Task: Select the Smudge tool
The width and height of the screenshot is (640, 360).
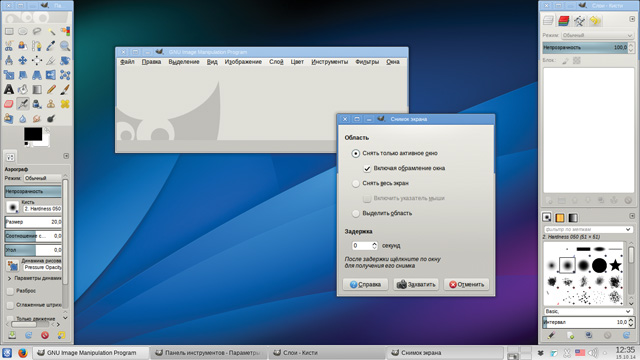Action: pyautogui.click(x=37, y=119)
